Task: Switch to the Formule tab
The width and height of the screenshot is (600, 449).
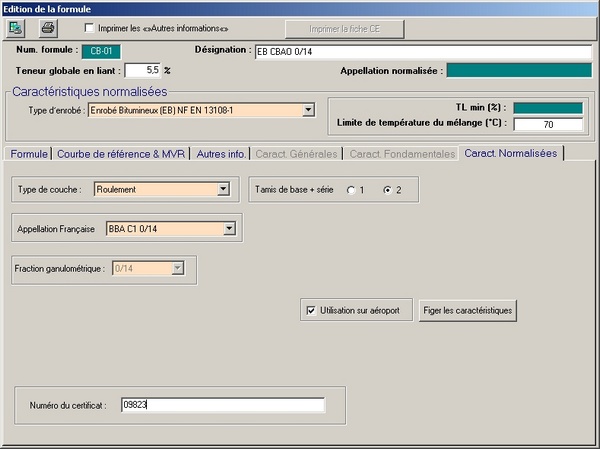Action: click(x=28, y=154)
